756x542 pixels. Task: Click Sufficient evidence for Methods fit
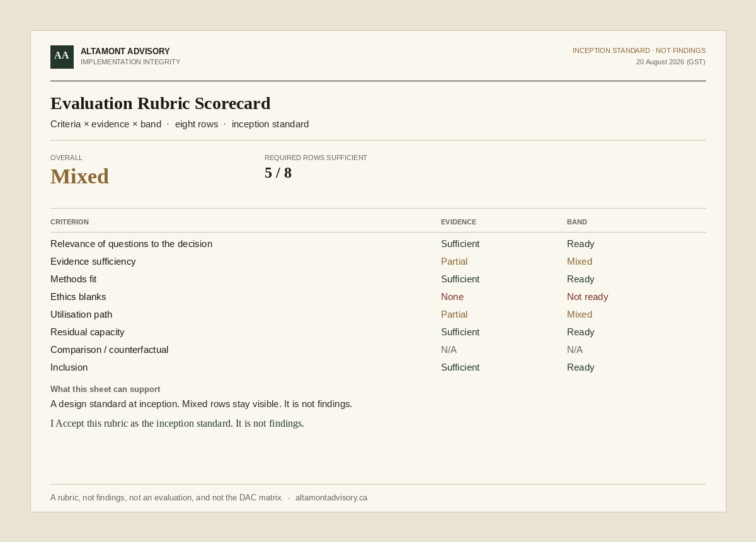[461, 279]
